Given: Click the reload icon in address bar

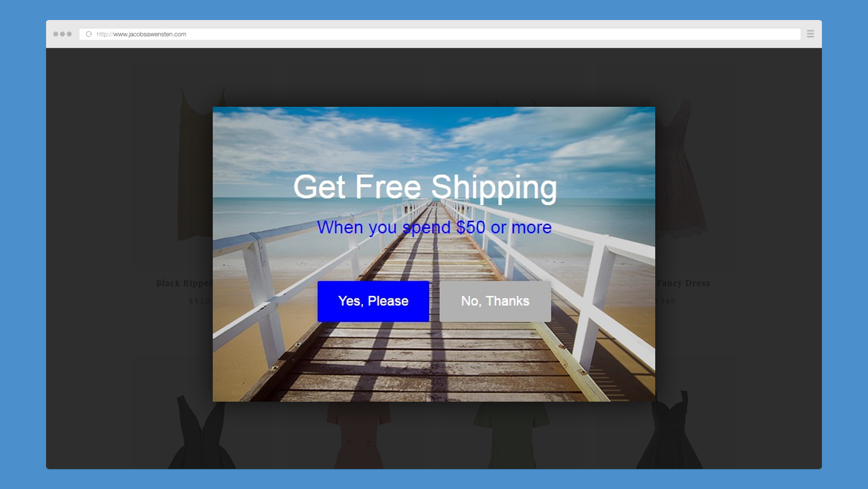Looking at the screenshot, I should click(x=89, y=34).
